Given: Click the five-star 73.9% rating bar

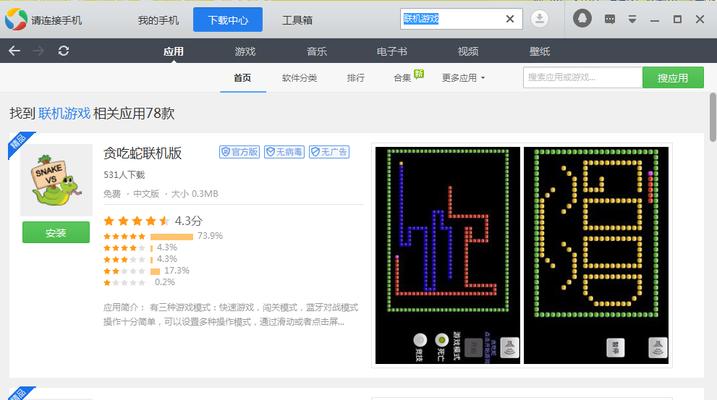Looking at the screenshot, I should [x=171, y=236].
